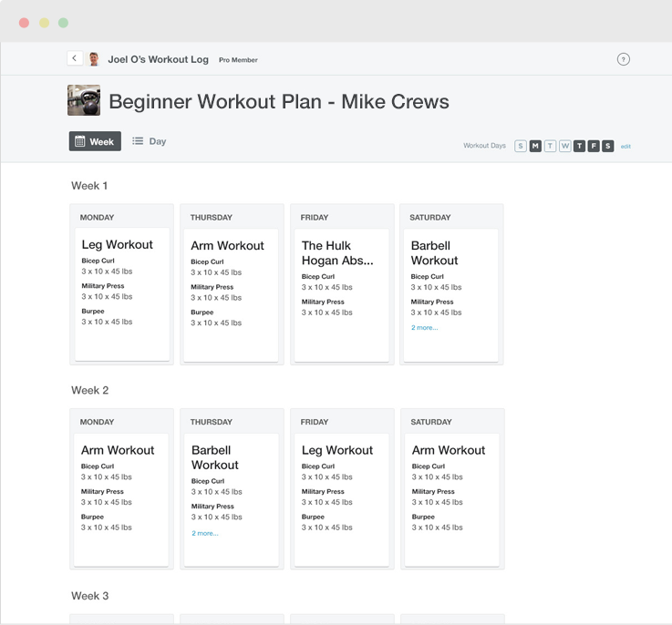The height and width of the screenshot is (625, 672).
Task: Click the Workout Days label
Action: [484, 146]
